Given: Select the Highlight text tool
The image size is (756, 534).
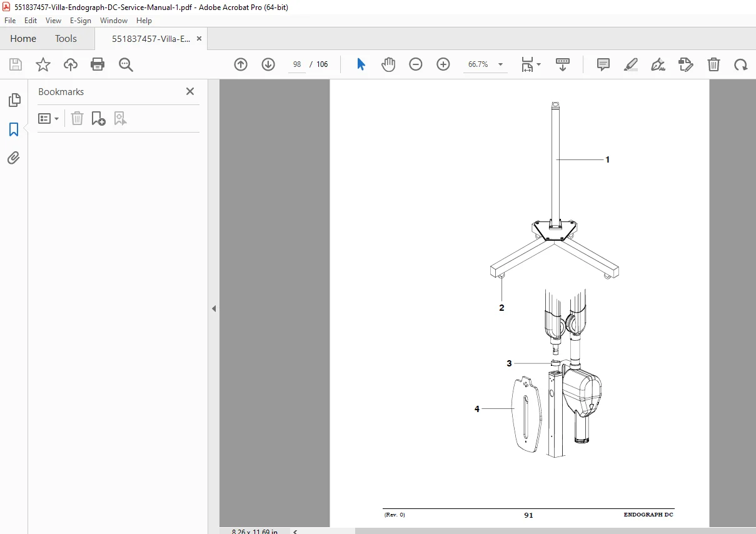Looking at the screenshot, I should tap(631, 64).
